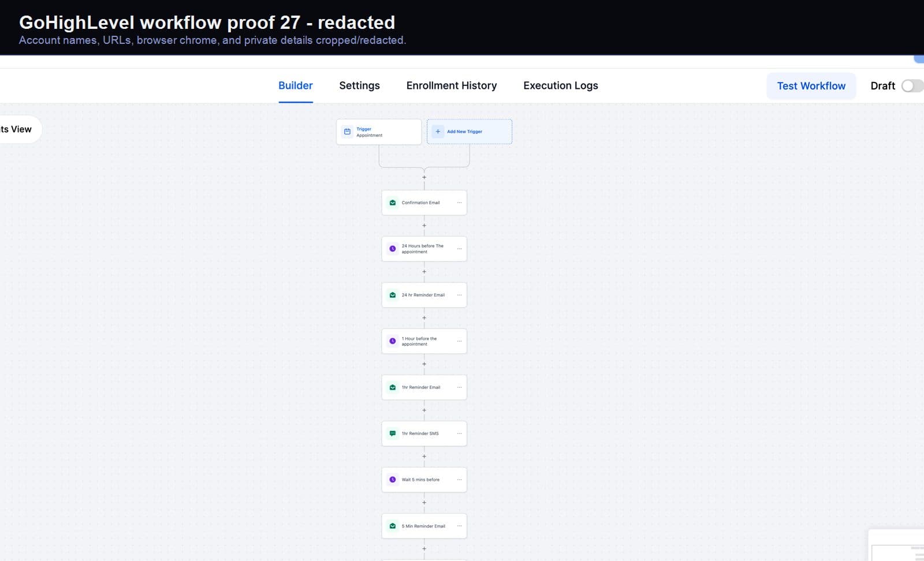The height and width of the screenshot is (561, 924).
Task: Click the Appointment trigger calendar icon
Action: click(x=347, y=132)
